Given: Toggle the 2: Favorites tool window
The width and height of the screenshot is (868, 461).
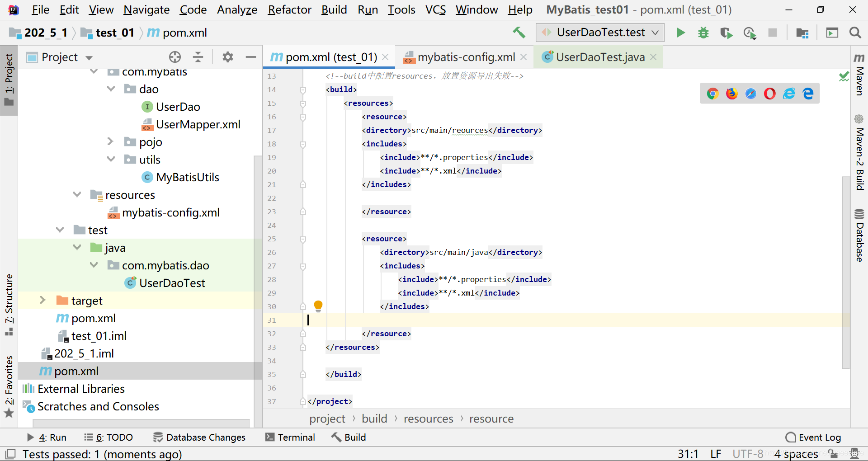Looking at the screenshot, I should coord(9,387).
